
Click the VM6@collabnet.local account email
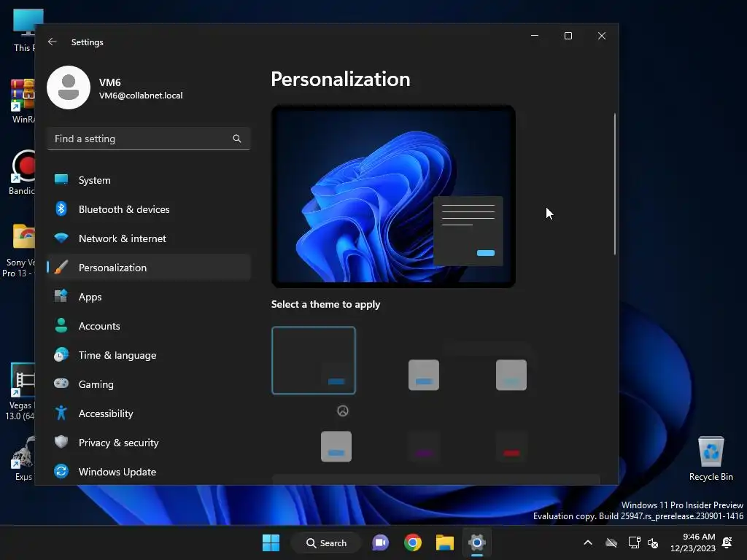pyautogui.click(x=141, y=96)
